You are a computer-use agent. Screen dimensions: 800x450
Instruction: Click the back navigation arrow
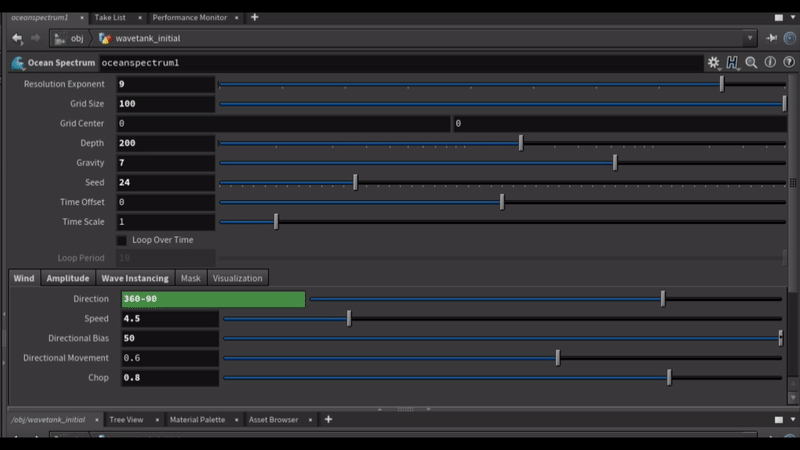(17, 38)
